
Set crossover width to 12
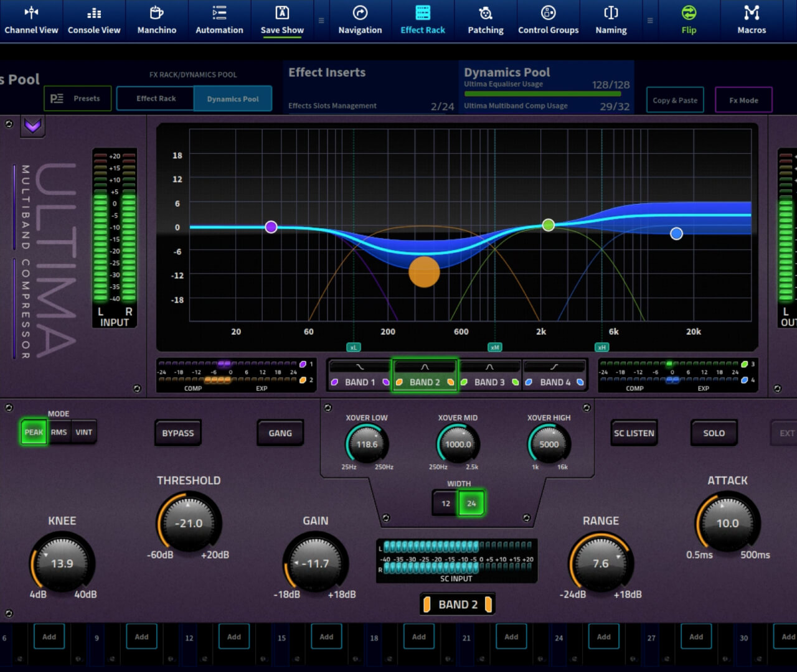click(446, 503)
